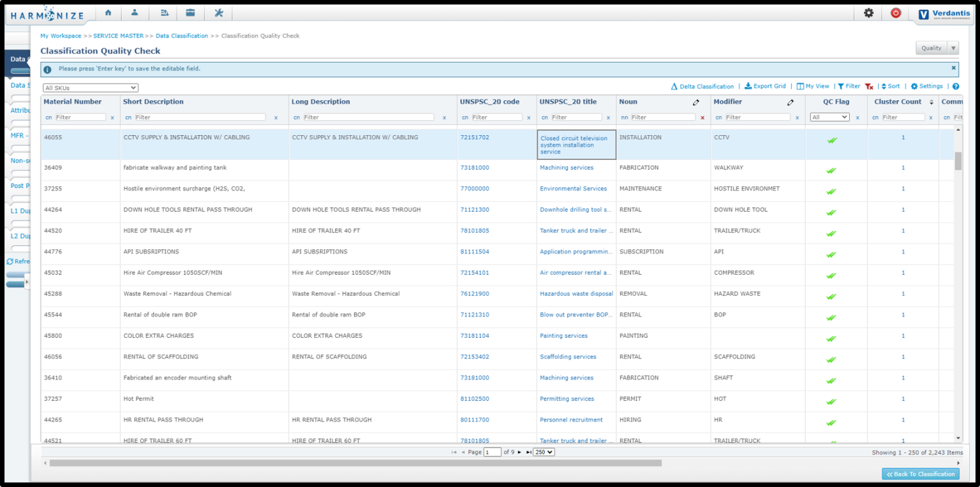Open the reports icon in the top toolbar
The height and width of the screenshot is (487, 980).
[164, 11]
